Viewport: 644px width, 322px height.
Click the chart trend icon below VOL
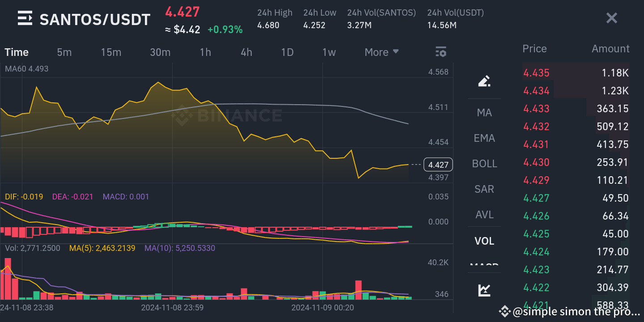tap(484, 290)
